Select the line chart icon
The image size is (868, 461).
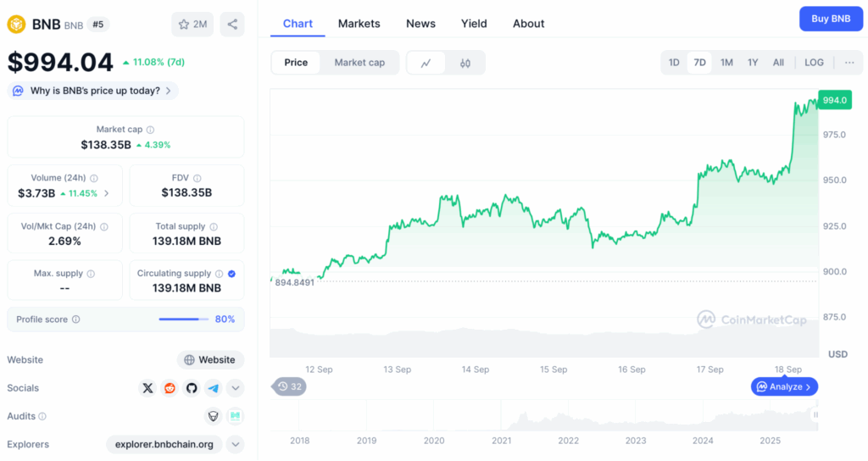pyautogui.click(x=426, y=63)
